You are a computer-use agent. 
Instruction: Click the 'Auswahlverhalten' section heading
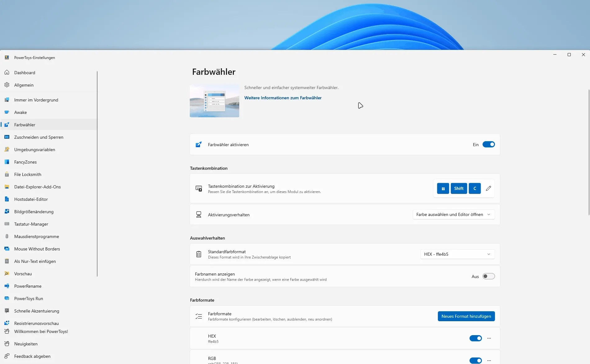coord(207,238)
